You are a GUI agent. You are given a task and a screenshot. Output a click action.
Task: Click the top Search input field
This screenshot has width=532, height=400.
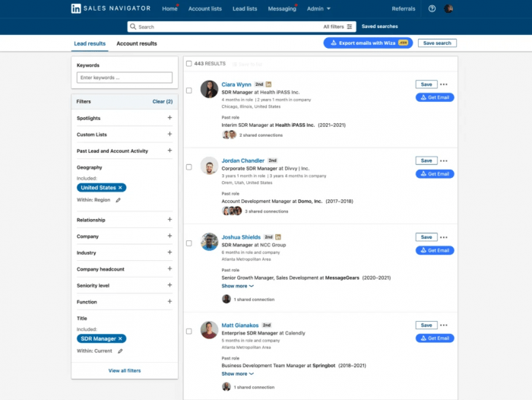tap(224, 27)
